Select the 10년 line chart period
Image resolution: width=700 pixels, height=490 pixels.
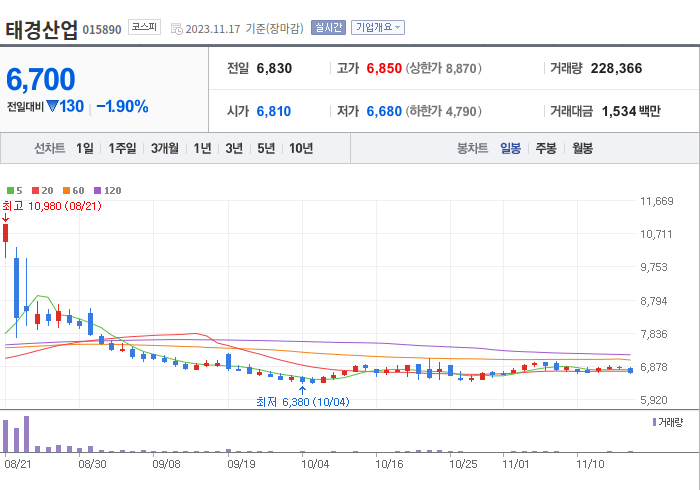(301, 148)
